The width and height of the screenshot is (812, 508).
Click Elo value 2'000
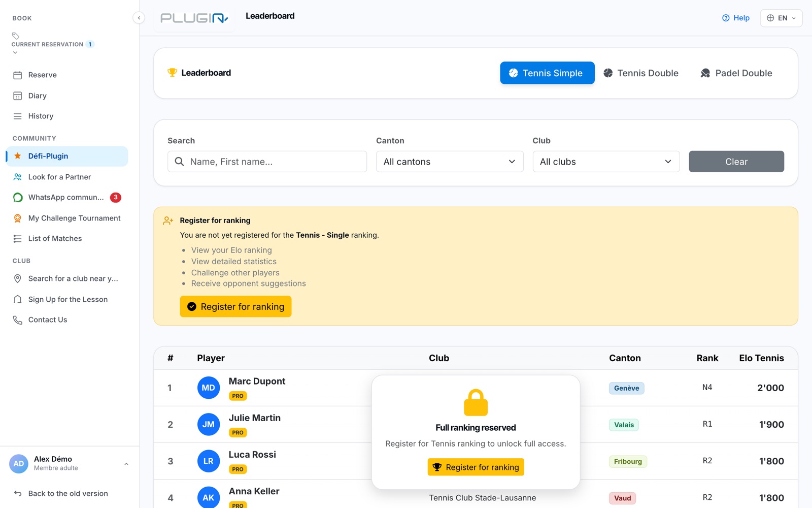(x=770, y=388)
